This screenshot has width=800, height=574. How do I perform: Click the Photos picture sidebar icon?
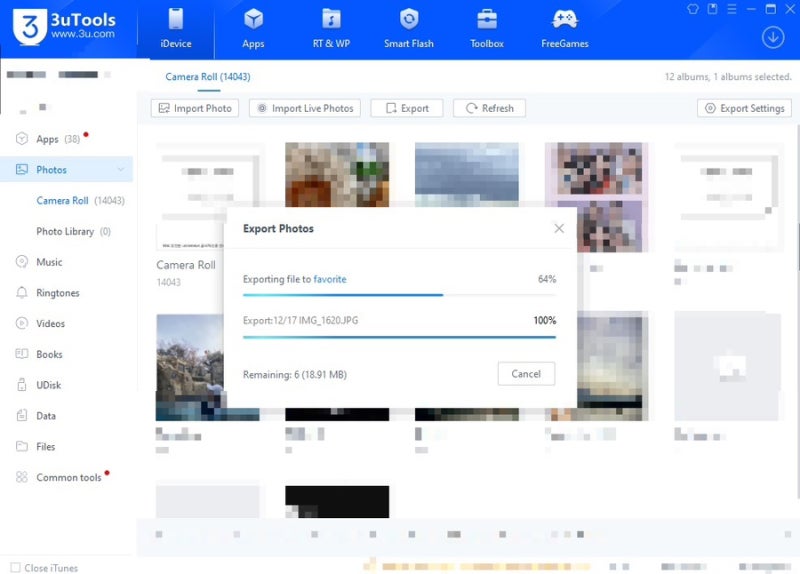click(x=21, y=169)
